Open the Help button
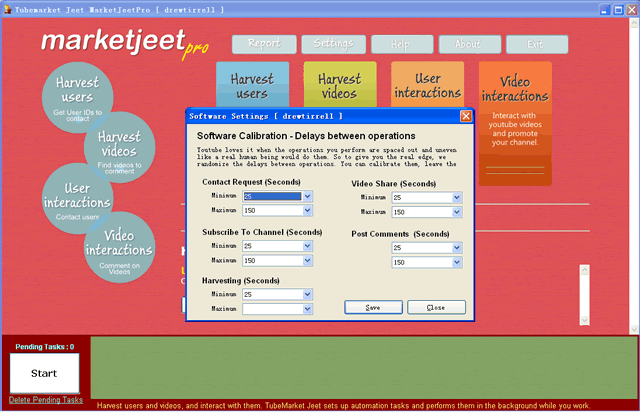The width and height of the screenshot is (640, 412). tap(402, 44)
